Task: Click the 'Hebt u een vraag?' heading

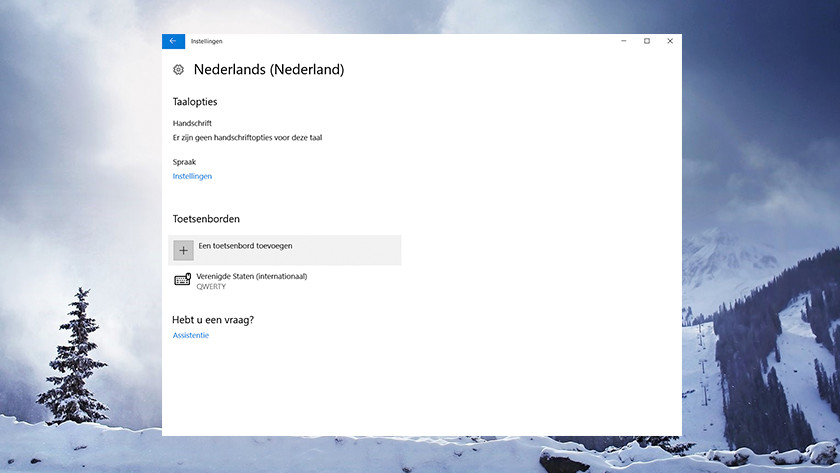Action: click(213, 319)
